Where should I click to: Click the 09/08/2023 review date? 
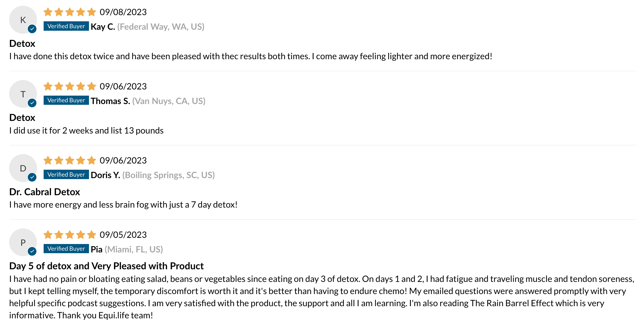click(123, 12)
